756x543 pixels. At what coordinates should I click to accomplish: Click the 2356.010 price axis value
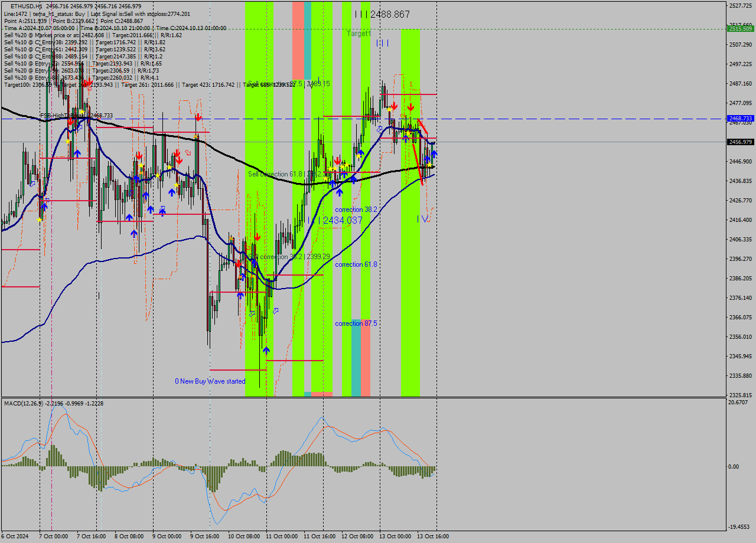click(740, 336)
